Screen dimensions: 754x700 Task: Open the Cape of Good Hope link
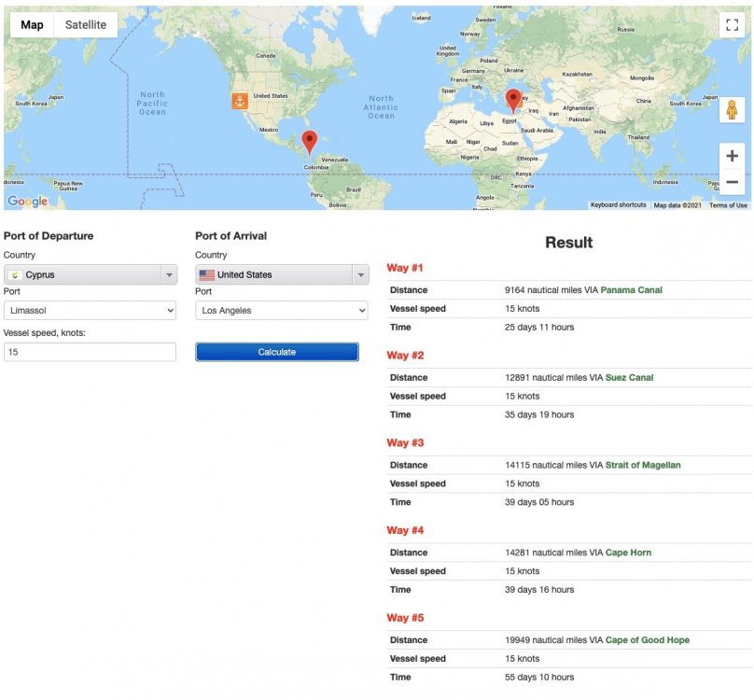coord(647,640)
